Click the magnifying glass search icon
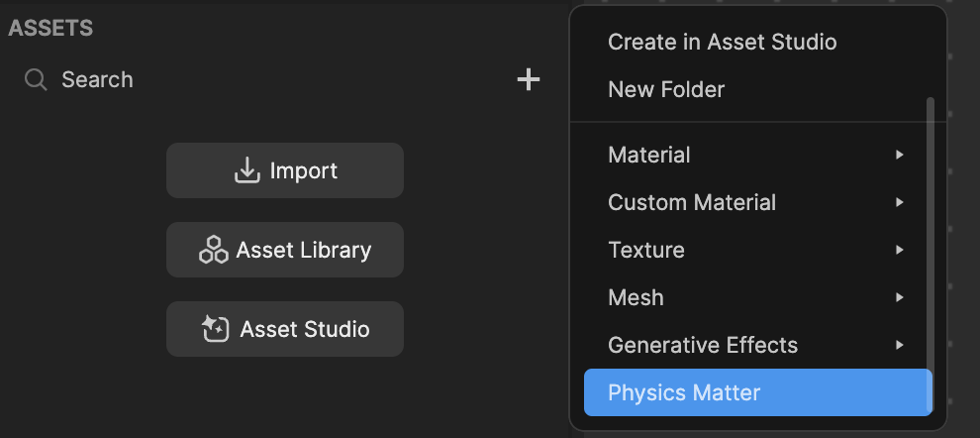 click(x=35, y=79)
